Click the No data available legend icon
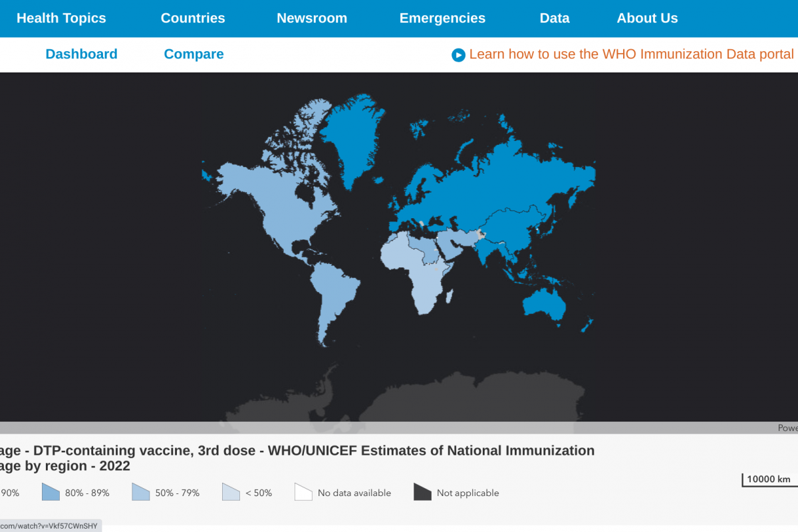The height and width of the screenshot is (532, 798). 303,492
